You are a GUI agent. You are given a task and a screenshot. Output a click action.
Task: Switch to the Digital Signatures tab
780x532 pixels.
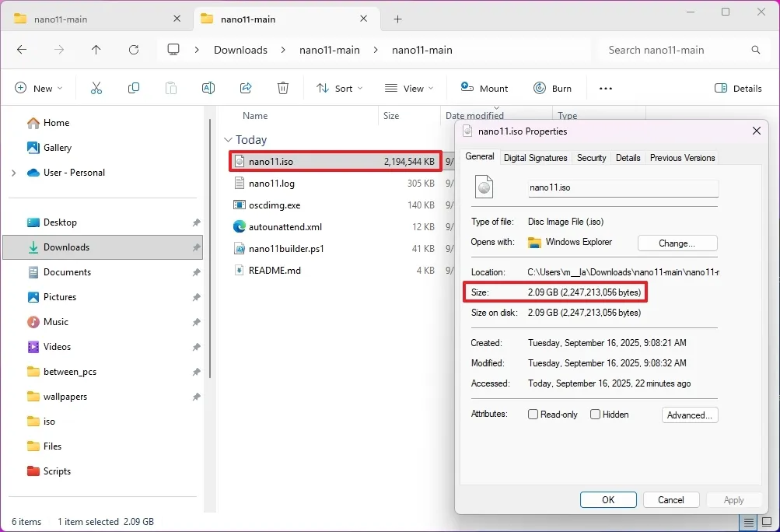[536, 157]
